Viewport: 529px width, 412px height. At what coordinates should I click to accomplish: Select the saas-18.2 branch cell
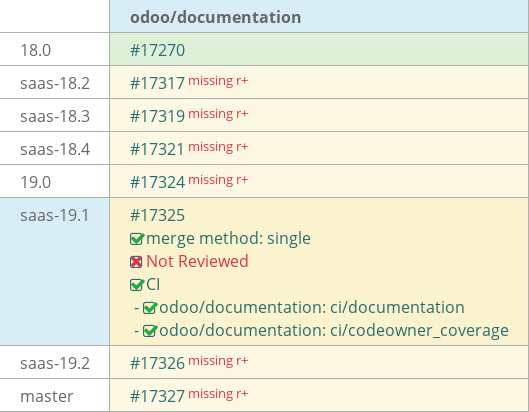point(55,83)
